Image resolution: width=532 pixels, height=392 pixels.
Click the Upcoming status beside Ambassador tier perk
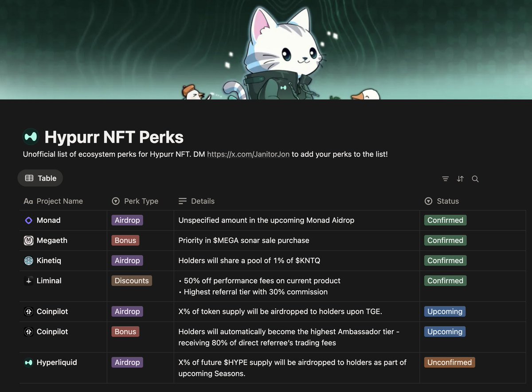[445, 332]
